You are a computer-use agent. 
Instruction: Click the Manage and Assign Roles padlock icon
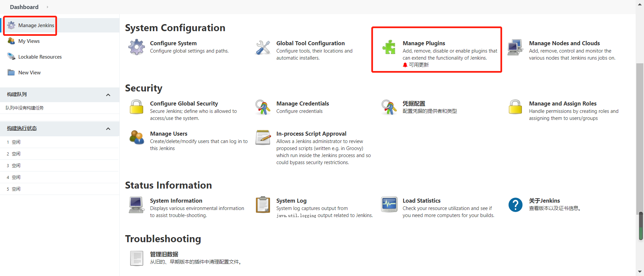[516, 107]
